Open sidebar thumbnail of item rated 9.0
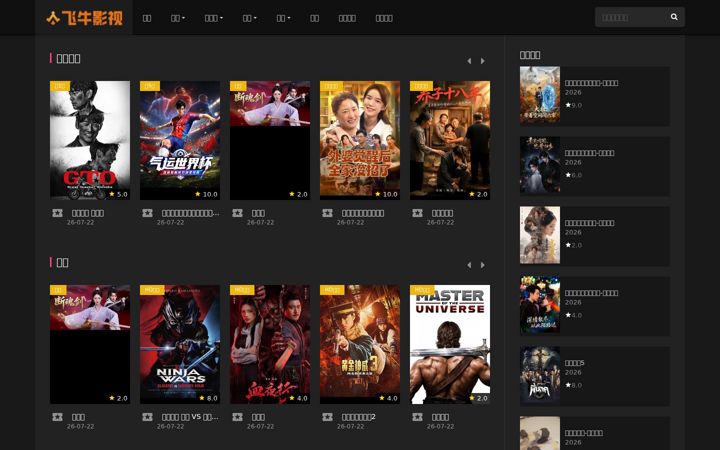The height and width of the screenshot is (450, 720). pos(540,95)
